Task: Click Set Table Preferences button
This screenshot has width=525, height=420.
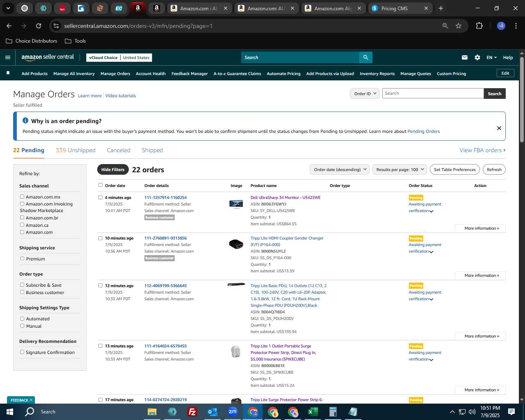Action: (454, 169)
